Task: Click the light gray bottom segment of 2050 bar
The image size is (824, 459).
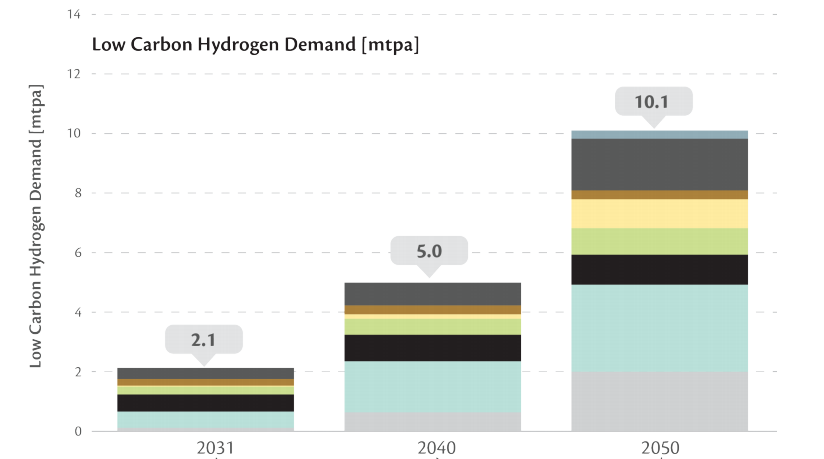Action: tap(659, 401)
